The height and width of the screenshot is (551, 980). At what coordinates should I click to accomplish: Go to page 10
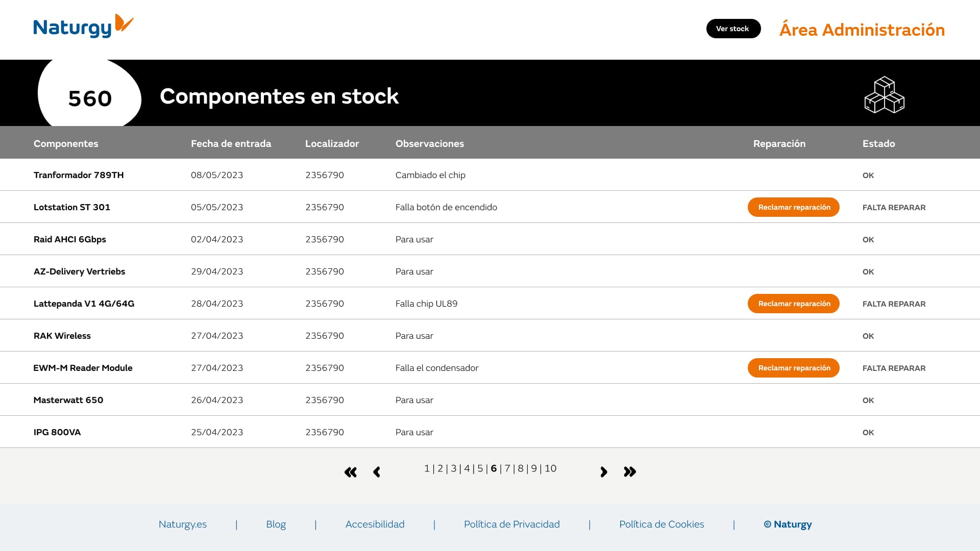click(x=550, y=468)
